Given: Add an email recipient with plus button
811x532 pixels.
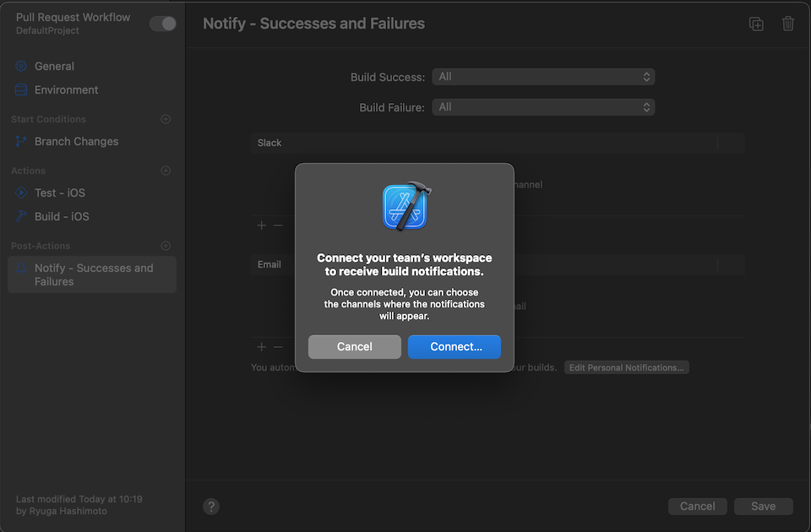Looking at the screenshot, I should pos(262,347).
